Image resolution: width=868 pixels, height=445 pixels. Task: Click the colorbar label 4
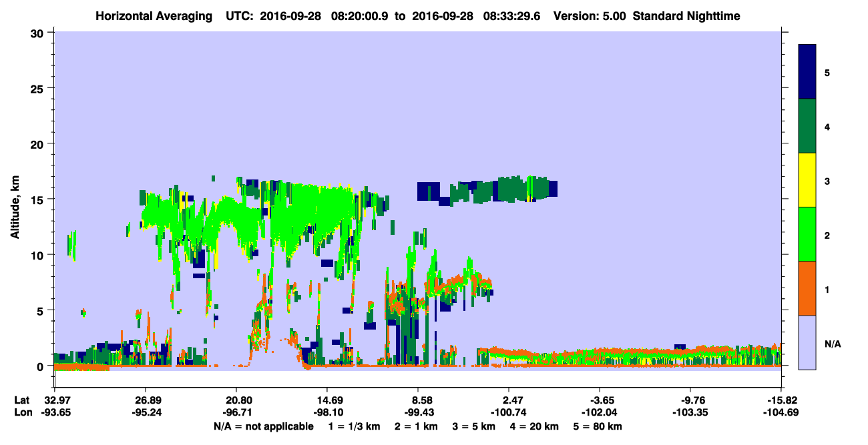point(827,126)
